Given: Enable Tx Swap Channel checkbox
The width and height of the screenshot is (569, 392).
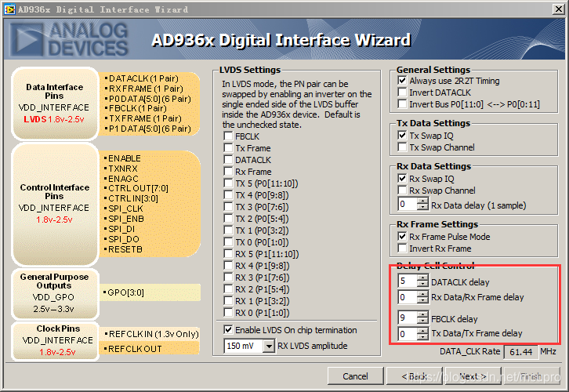Looking at the screenshot, I should click(402, 147).
